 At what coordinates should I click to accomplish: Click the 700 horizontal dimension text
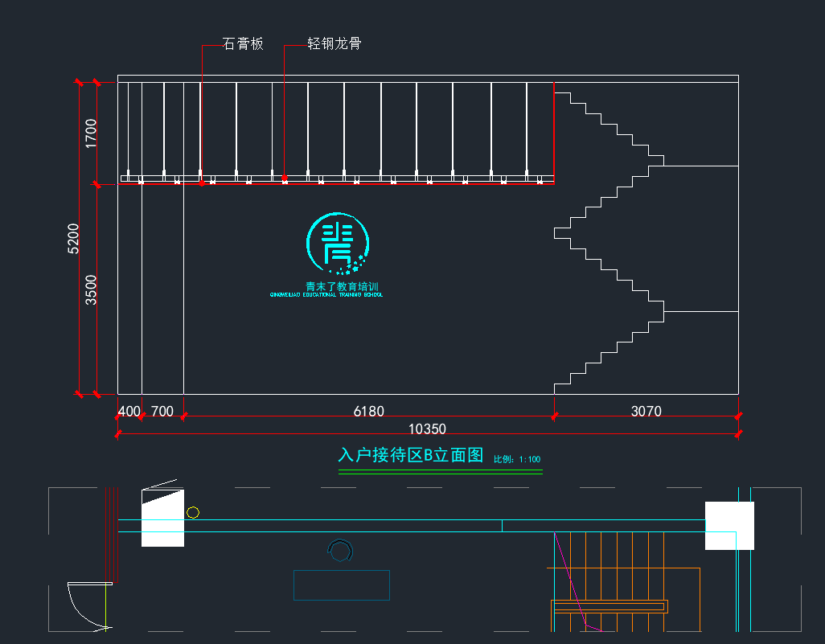(x=162, y=412)
